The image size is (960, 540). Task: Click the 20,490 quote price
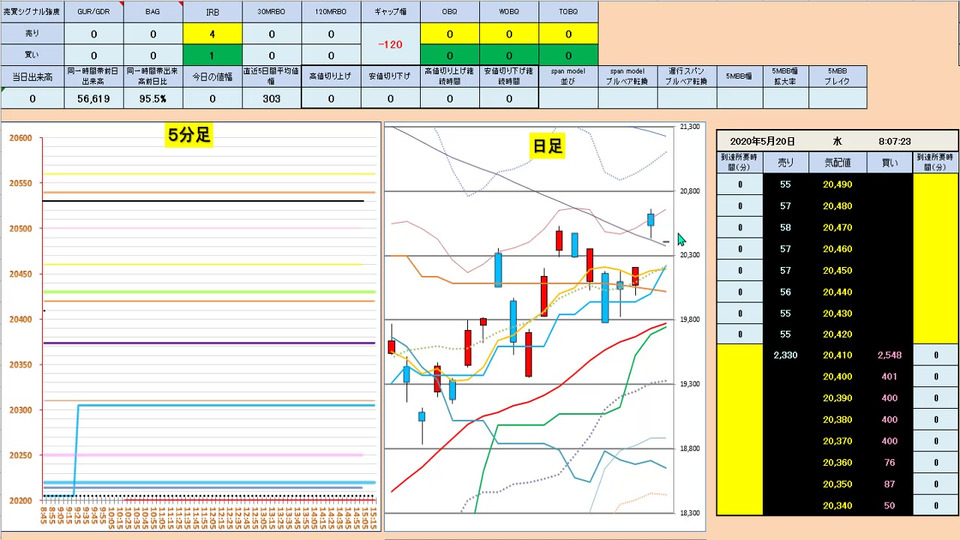[x=838, y=184]
